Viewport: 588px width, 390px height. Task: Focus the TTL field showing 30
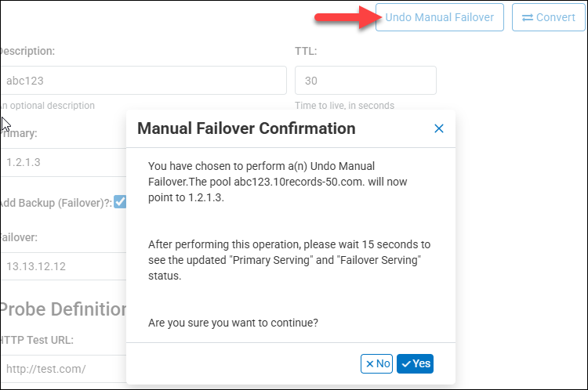(x=365, y=80)
